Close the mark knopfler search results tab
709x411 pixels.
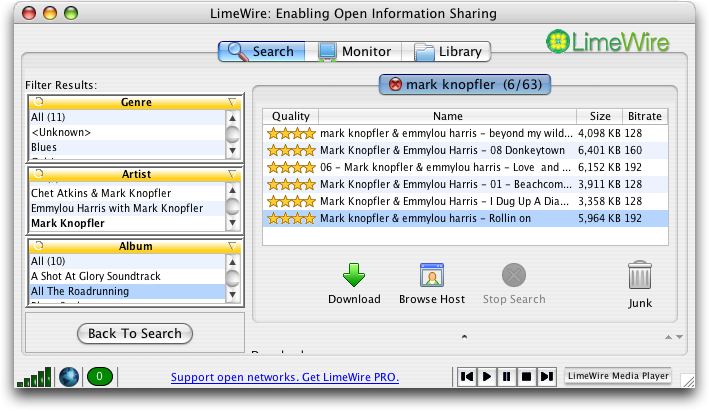(x=395, y=85)
